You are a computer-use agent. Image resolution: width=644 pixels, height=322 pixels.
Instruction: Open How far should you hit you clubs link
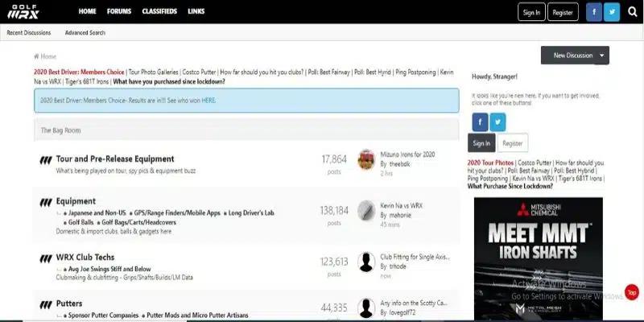coord(262,72)
